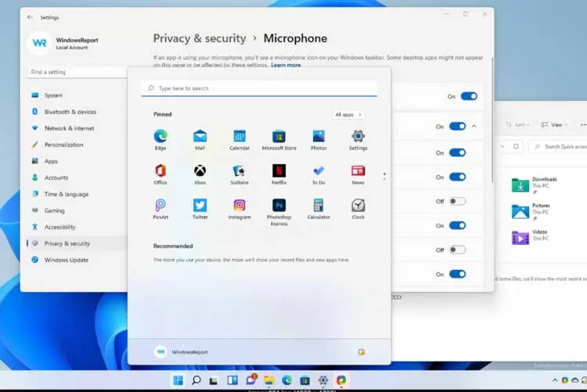This screenshot has width=587, height=392.
Task: Click the pinned apps page dots
Action: pyautogui.click(x=384, y=176)
